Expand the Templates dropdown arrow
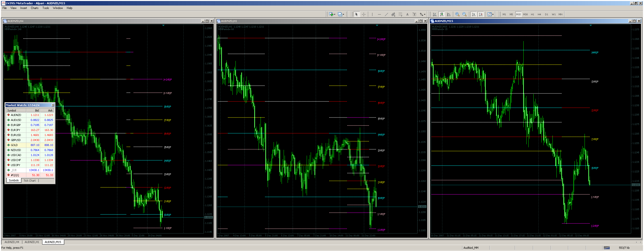The height and width of the screenshot is (251, 644). pos(493,14)
